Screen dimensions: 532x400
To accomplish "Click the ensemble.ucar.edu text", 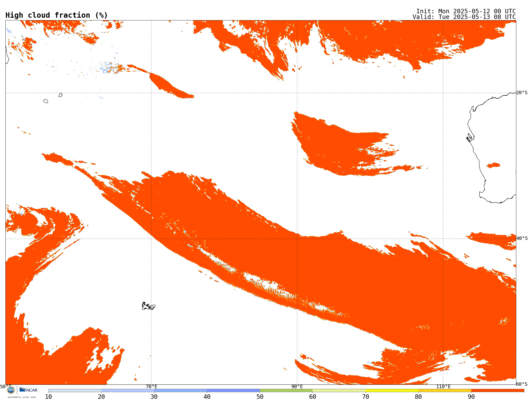I will click(22, 397).
